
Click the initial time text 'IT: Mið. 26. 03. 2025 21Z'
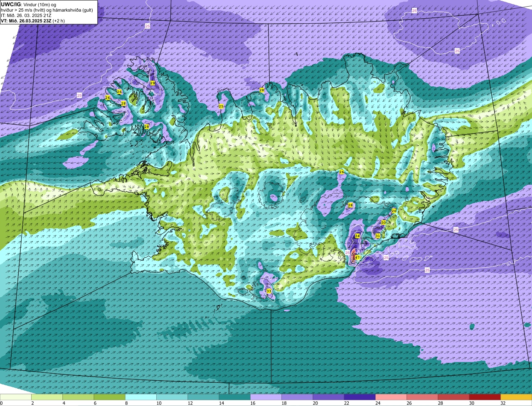[26, 15]
